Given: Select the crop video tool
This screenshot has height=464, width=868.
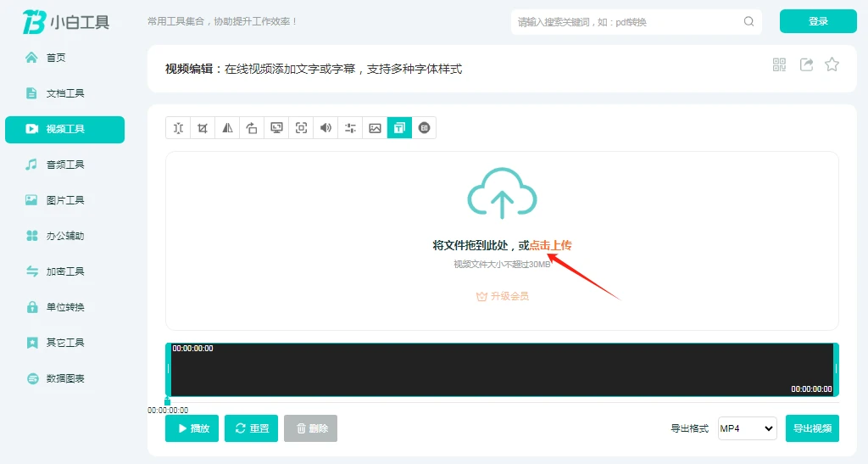Looking at the screenshot, I should [x=203, y=128].
